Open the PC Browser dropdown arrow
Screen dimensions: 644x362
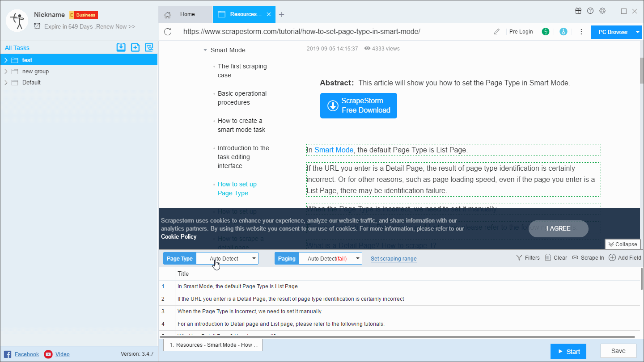click(x=638, y=32)
